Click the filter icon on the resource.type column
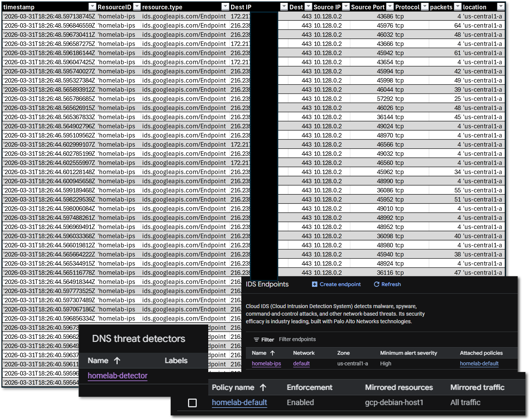Image resolution: width=530 pixels, height=420 pixels. [225, 7]
